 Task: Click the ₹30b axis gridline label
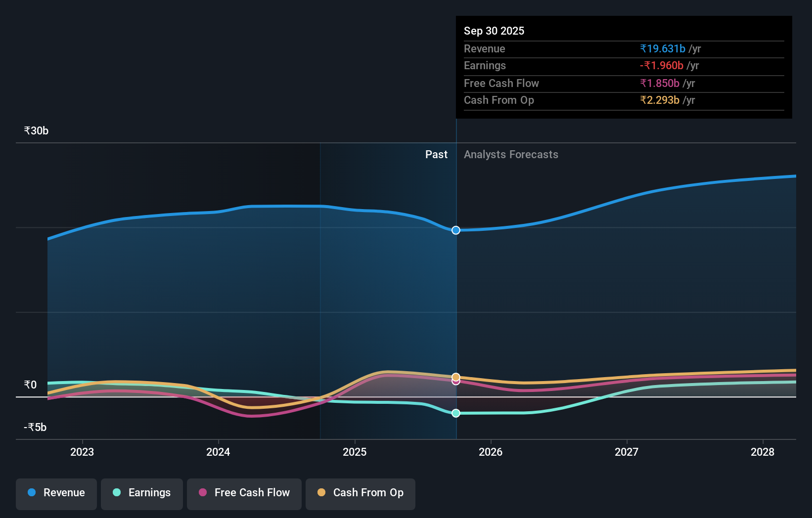pyautogui.click(x=35, y=130)
